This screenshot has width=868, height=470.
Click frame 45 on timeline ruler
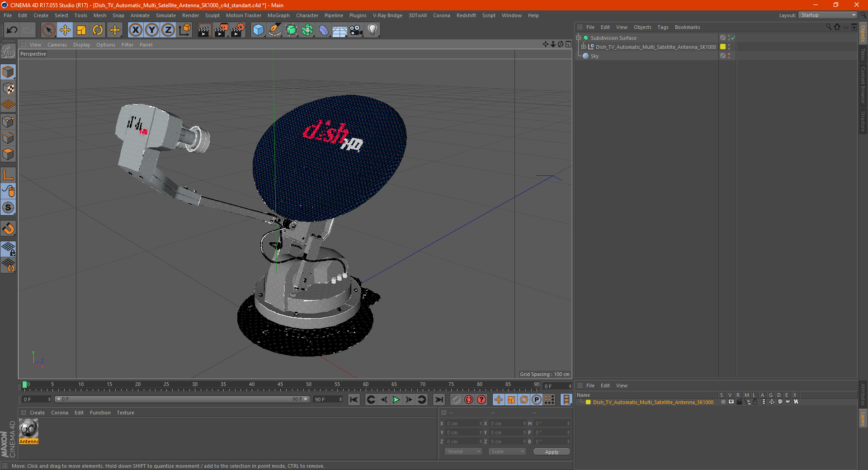(x=280, y=385)
